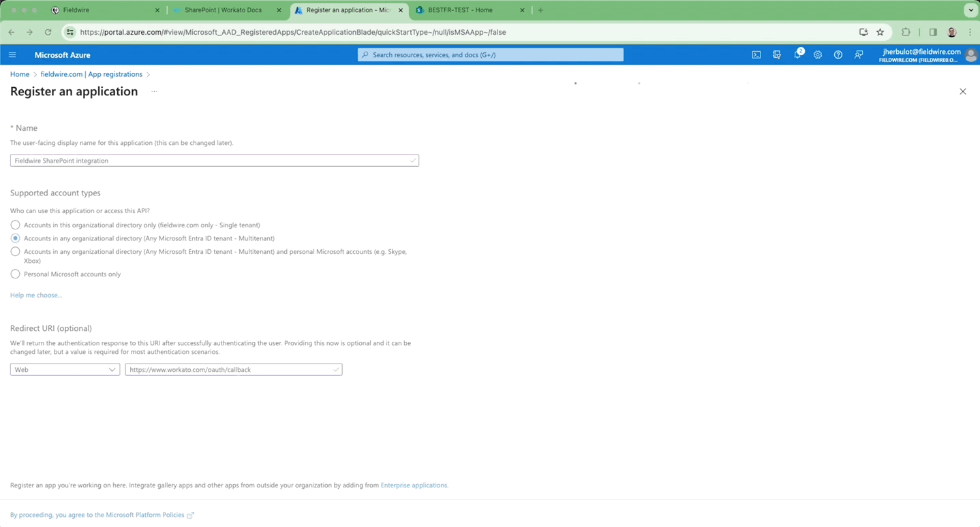Select Personal Microsoft accounts only

(x=15, y=274)
